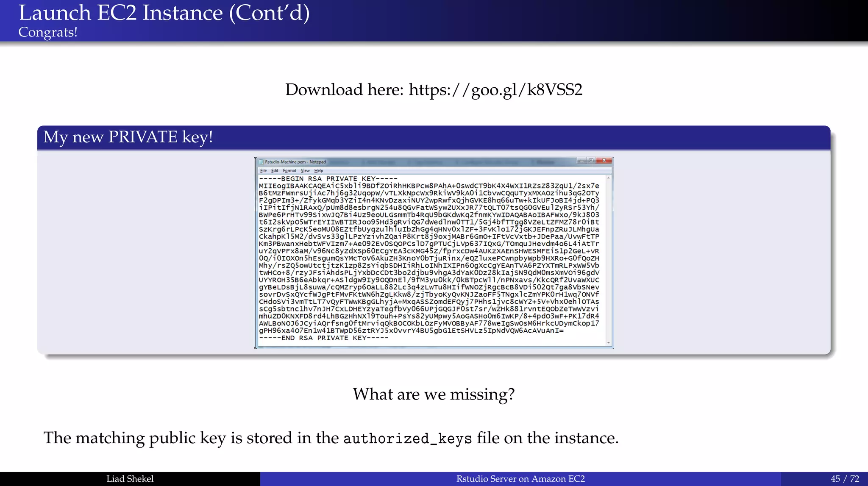Click the Notepad title bar icon

coord(261,162)
